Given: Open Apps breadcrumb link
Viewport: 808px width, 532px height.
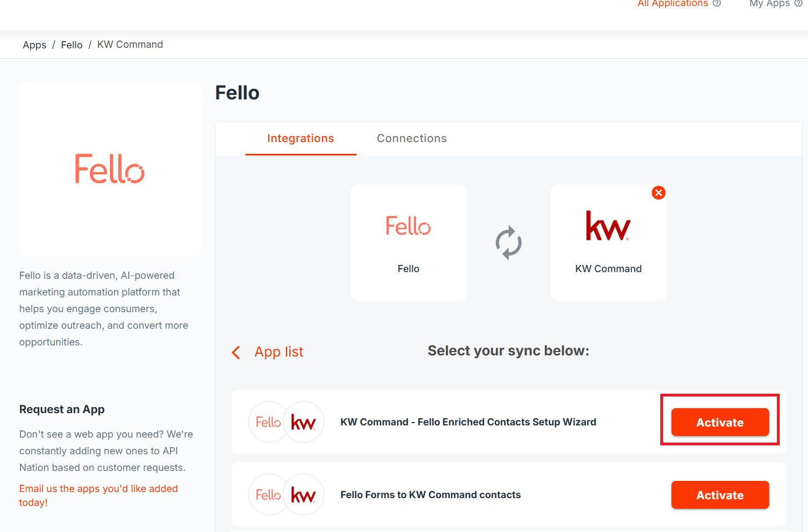Looking at the screenshot, I should tap(34, 45).
